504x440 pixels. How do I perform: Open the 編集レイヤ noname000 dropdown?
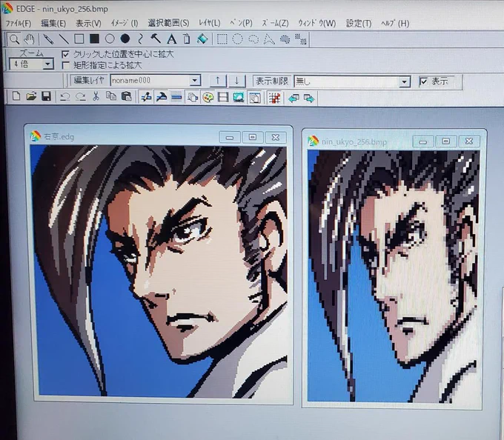pos(195,80)
